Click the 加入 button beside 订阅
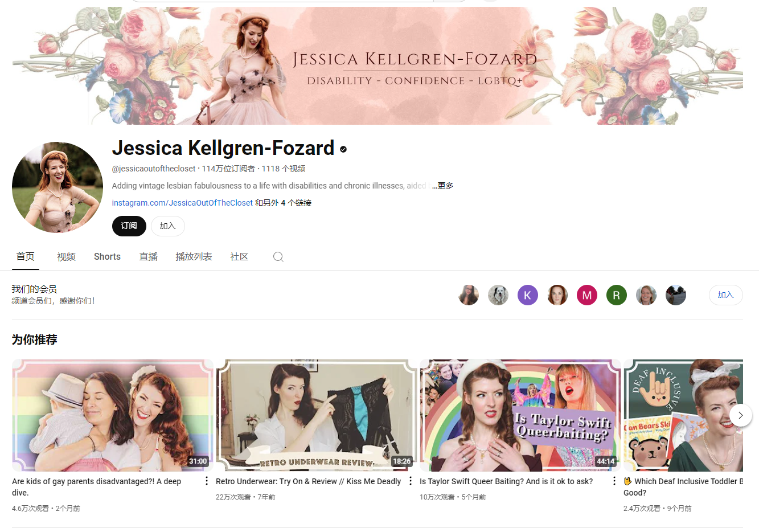759x532 pixels. click(168, 226)
